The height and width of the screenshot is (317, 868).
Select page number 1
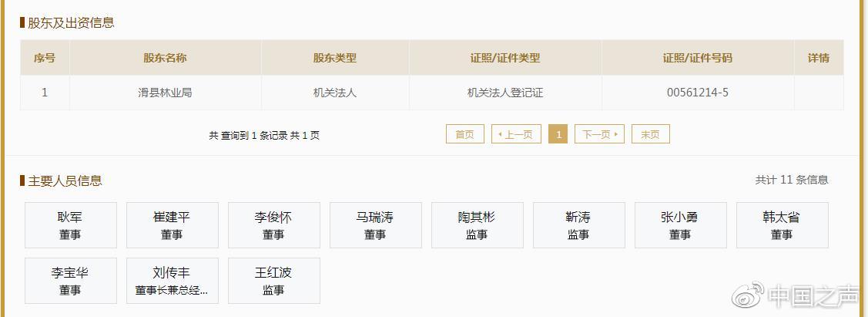558,134
